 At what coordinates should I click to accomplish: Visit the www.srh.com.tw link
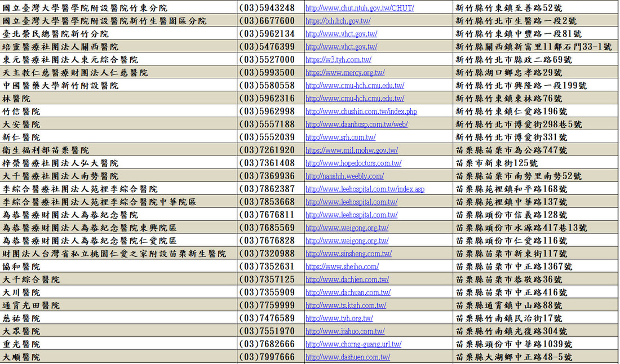click(341, 137)
